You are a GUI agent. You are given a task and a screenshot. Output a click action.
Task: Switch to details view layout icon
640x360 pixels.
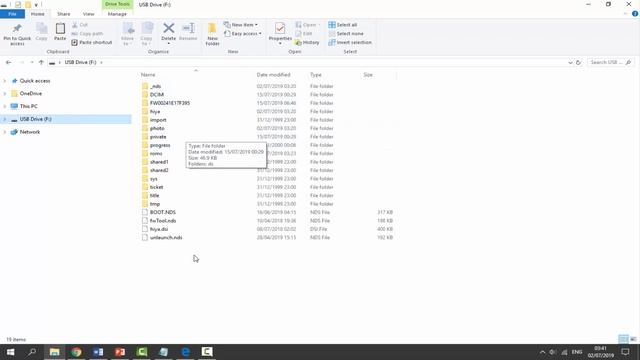(623, 339)
